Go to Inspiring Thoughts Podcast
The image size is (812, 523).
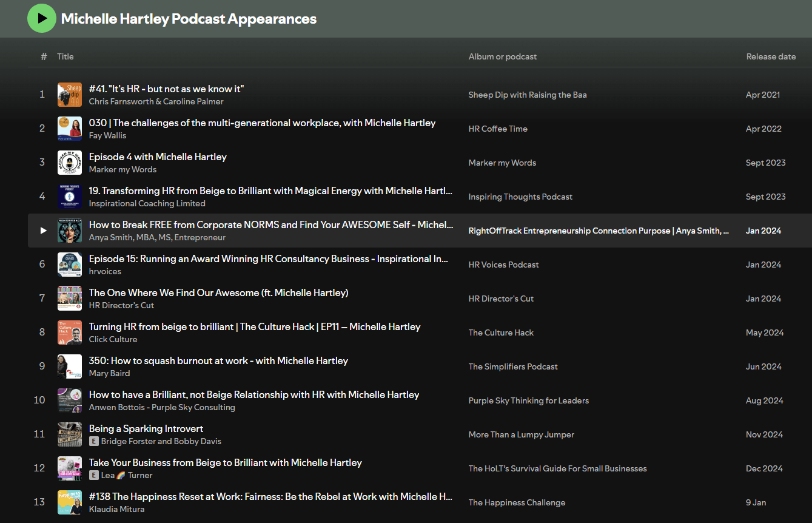click(x=520, y=197)
